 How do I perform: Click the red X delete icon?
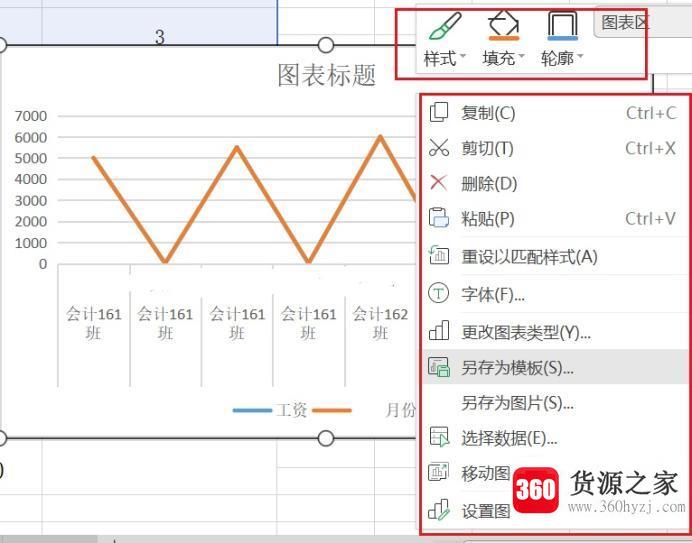tap(438, 182)
